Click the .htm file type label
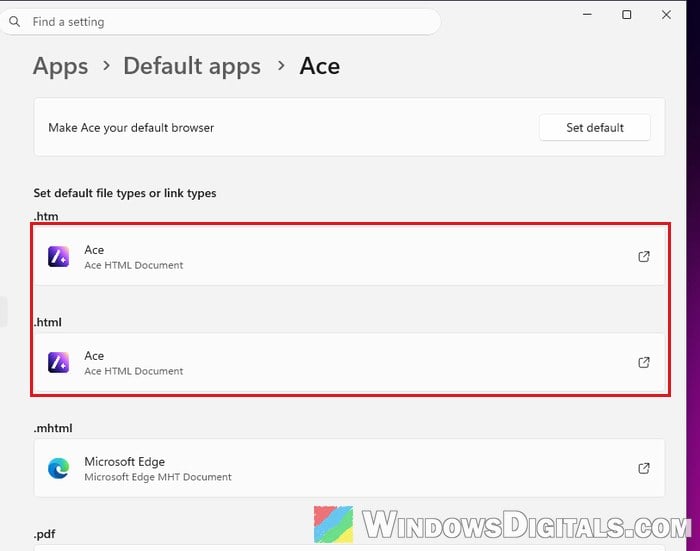Viewport: 700px width, 551px height. pos(46,217)
